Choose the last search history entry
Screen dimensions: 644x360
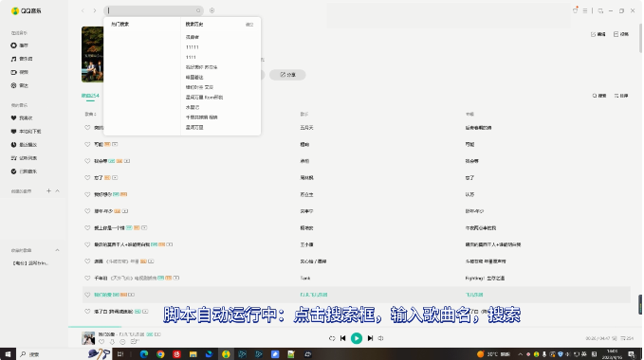[194, 128]
